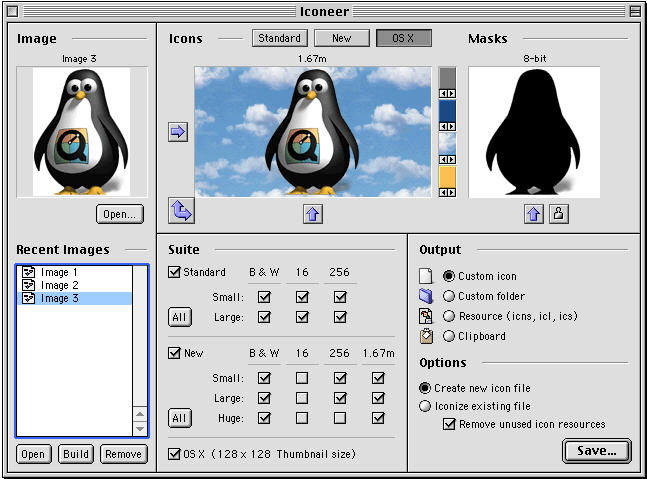Switch to the New icons tab
This screenshot has width=647, height=479.
click(x=342, y=38)
